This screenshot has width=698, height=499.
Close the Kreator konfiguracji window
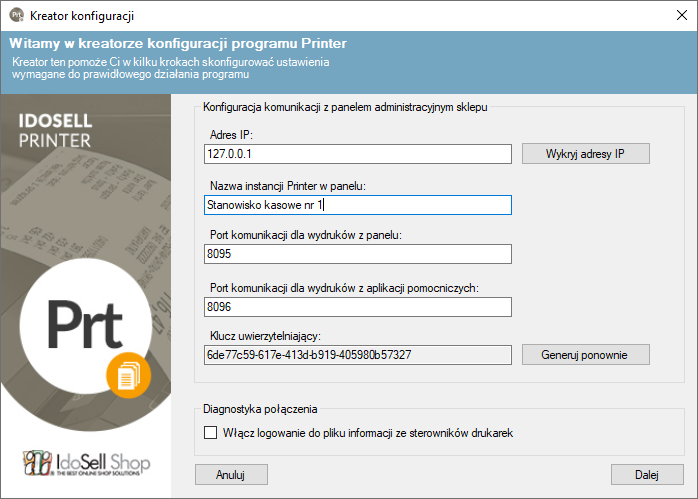[x=674, y=16]
